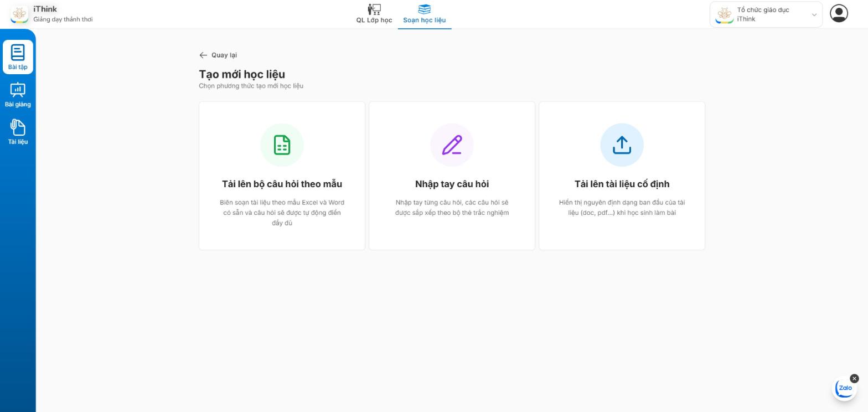Expand the Tổ chức giáo dục iThink dropdown
The image size is (868, 412).
(766, 14)
